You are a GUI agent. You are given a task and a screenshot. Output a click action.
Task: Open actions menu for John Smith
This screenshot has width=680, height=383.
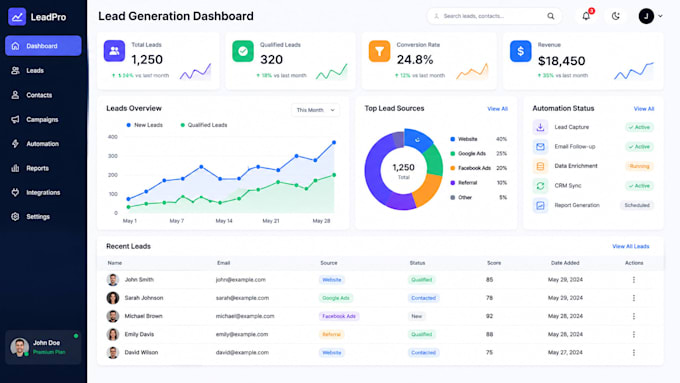634,280
